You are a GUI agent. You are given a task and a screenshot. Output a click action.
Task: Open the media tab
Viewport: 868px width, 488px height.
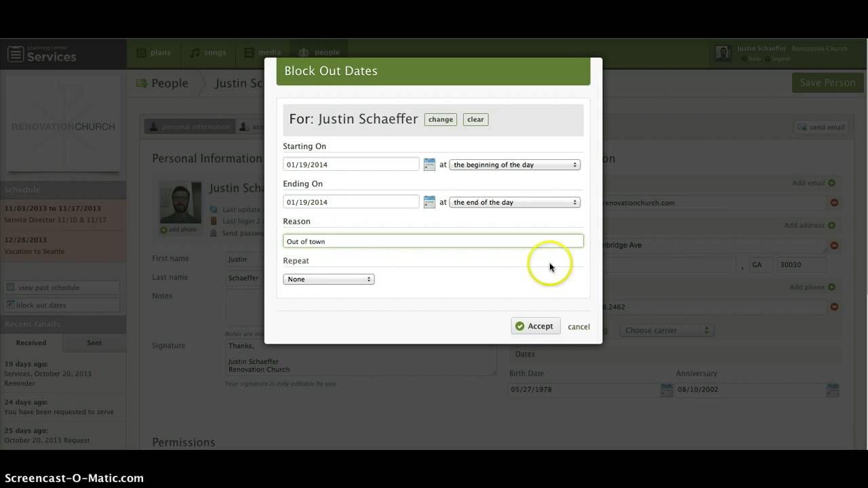[262, 53]
